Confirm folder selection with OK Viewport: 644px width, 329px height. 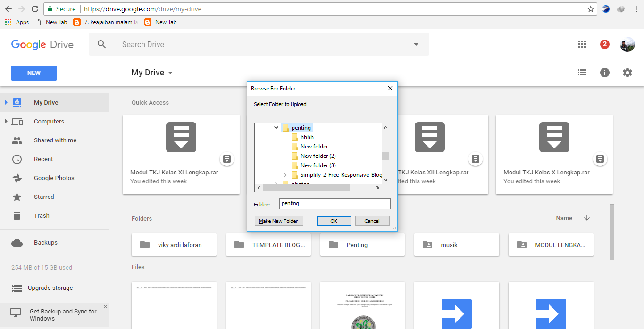[x=334, y=221]
